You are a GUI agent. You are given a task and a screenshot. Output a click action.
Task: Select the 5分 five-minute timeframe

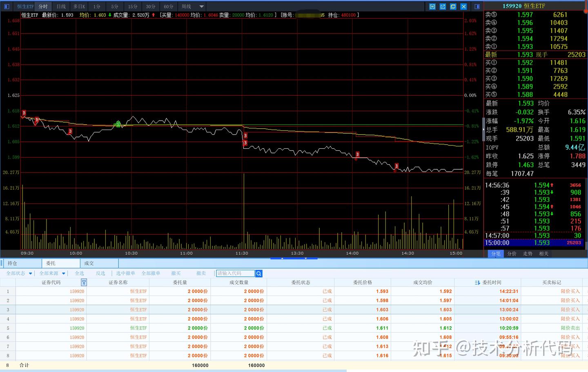pos(115,7)
